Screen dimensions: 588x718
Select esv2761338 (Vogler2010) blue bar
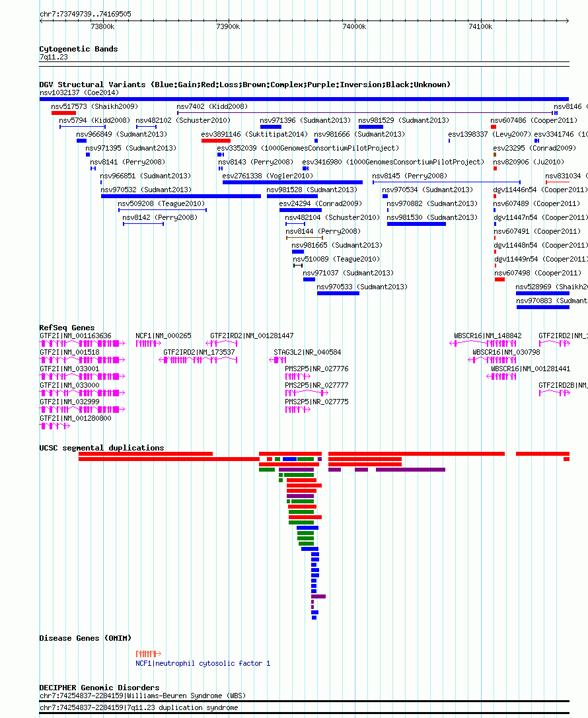(x=293, y=182)
